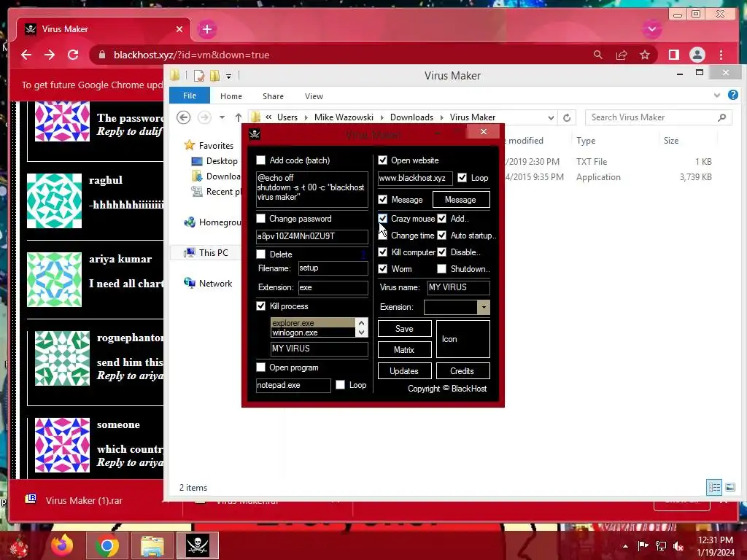This screenshot has width=747, height=560.
Task: Open the View ribbon tab
Action: 314,96
